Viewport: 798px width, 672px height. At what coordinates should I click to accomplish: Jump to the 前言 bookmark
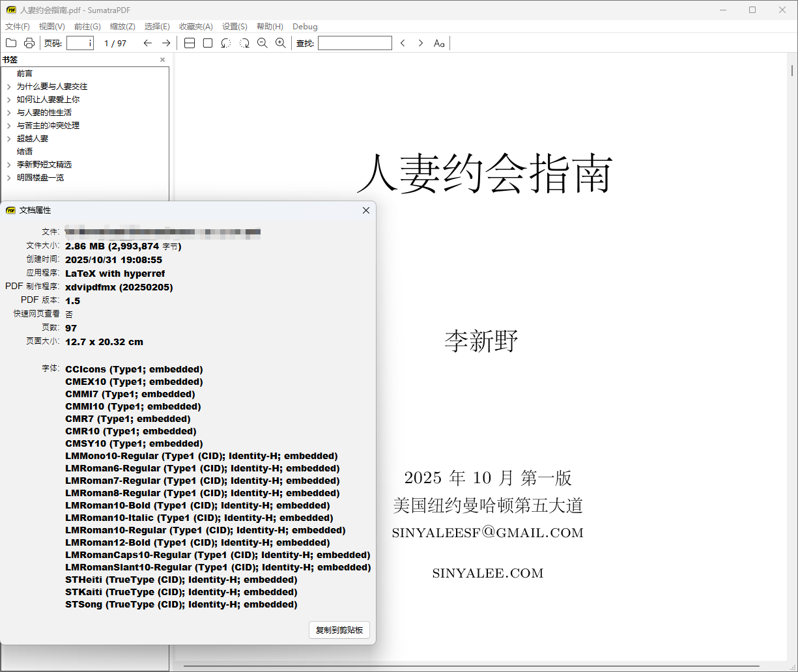pyautogui.click(x=25, y=73)
